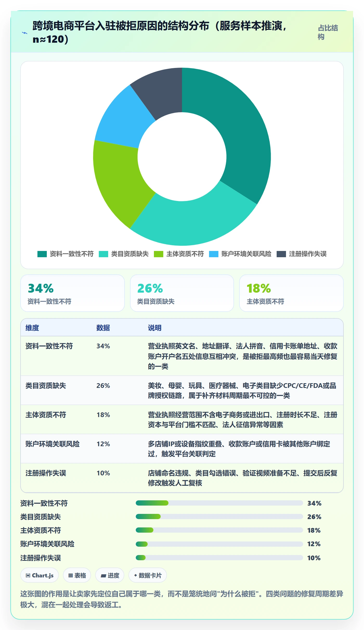Click the 注册操作失误 legend label text
Screen dimensions: 364x630
tap(308, 254)
